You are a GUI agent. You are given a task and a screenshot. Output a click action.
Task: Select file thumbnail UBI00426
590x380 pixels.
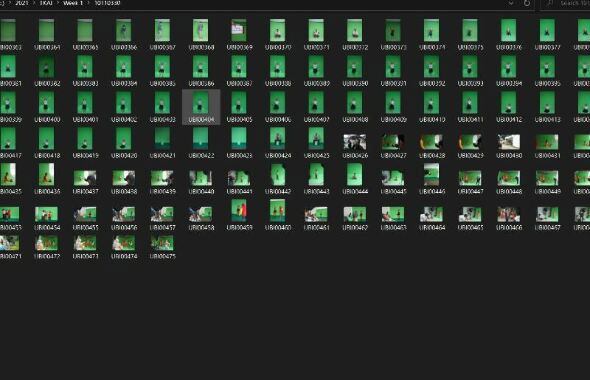[355, 143]
